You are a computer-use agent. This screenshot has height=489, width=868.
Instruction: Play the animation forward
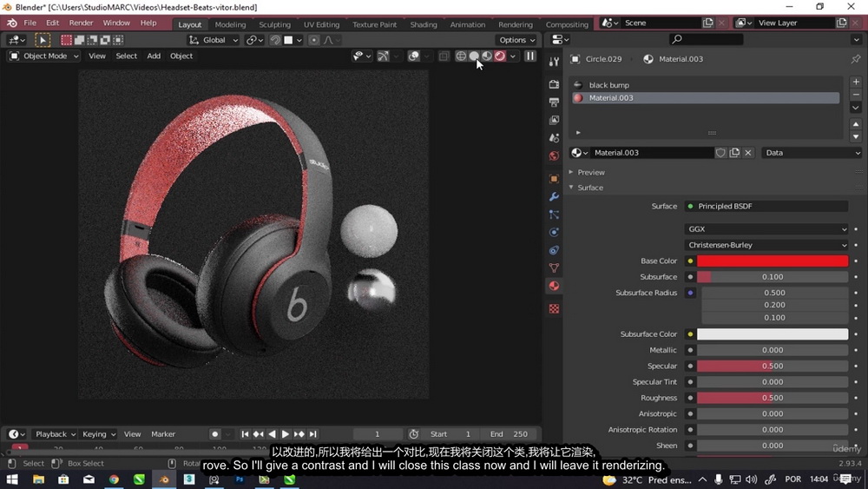pyautogui.click(x=285, y=434)
